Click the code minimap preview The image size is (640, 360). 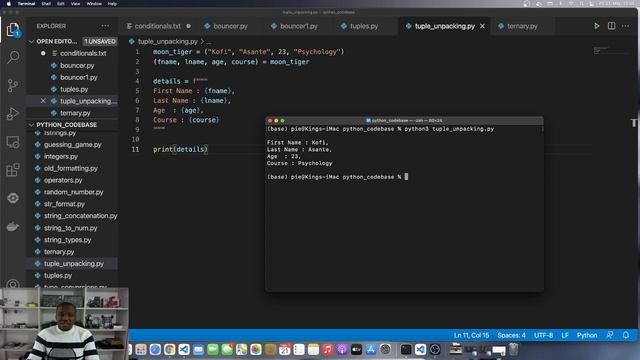point(612,51)
